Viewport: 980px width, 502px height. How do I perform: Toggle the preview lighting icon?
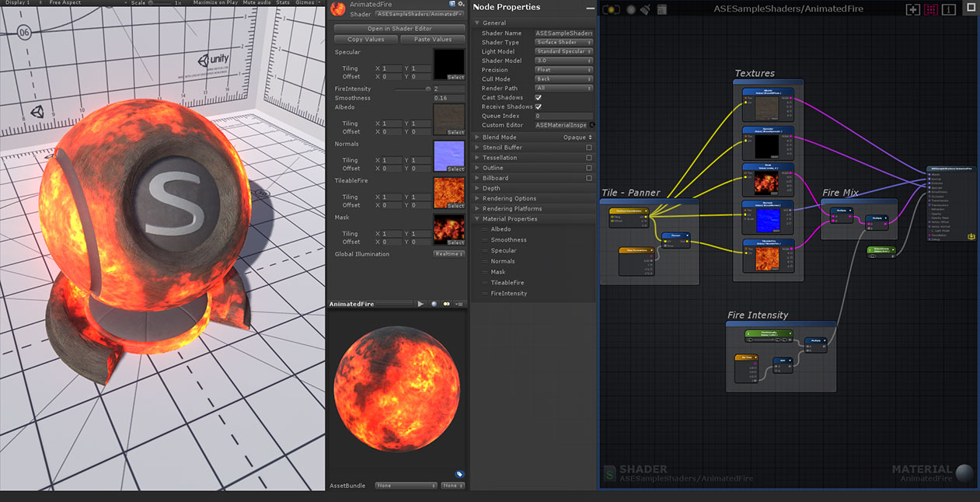click(447, 304)
